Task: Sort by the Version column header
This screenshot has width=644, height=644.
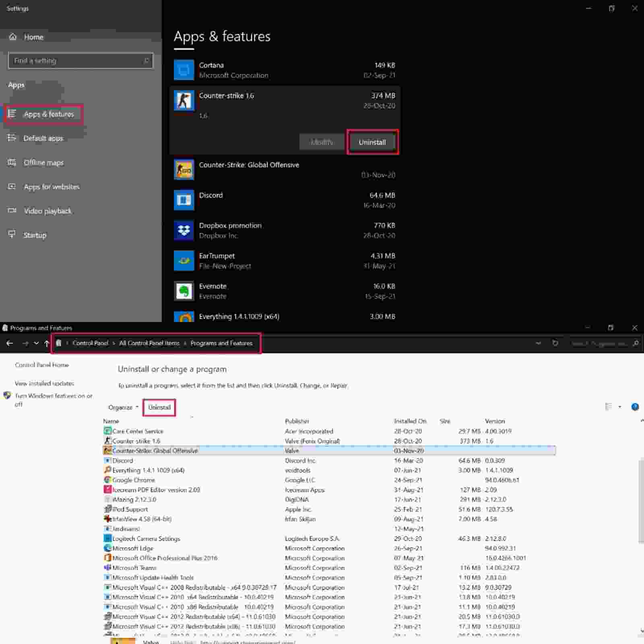Action: (x=495, y=421)
